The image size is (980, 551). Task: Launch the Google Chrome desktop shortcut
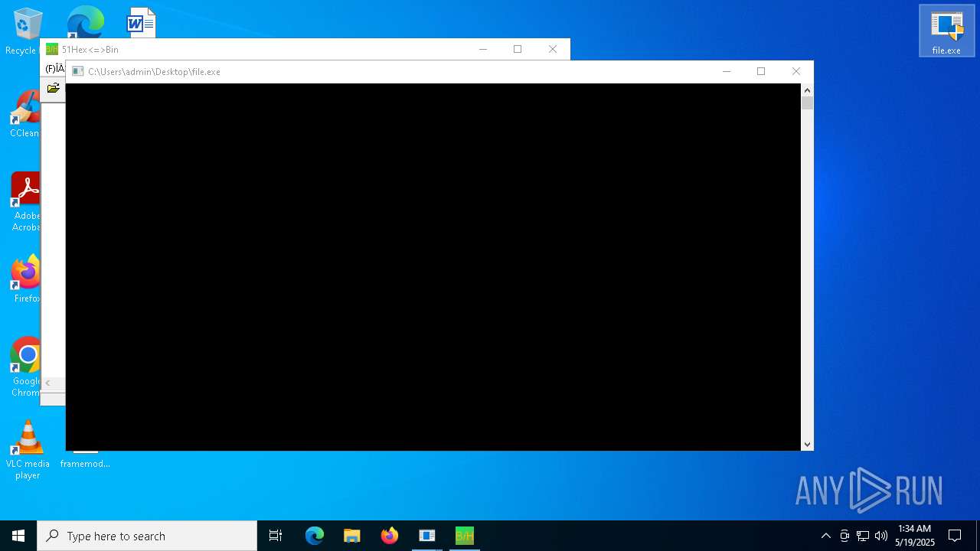click(x=25, y=367)
